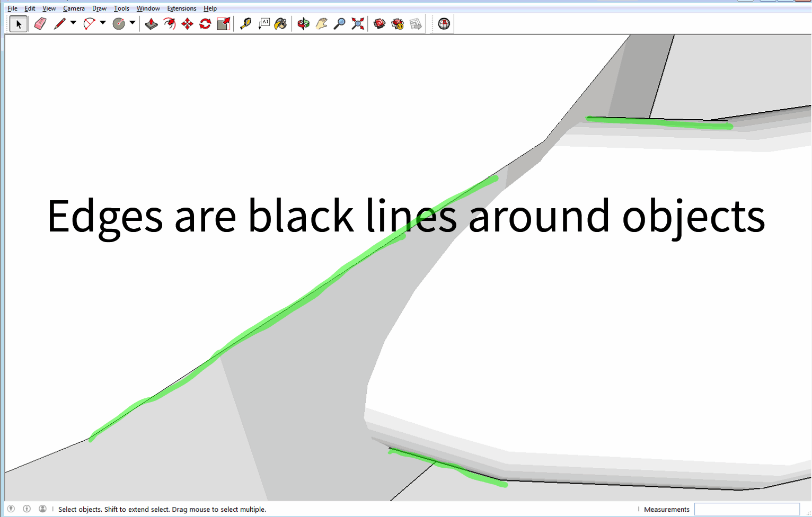Open the Window menu

click(x=148, y=8)
